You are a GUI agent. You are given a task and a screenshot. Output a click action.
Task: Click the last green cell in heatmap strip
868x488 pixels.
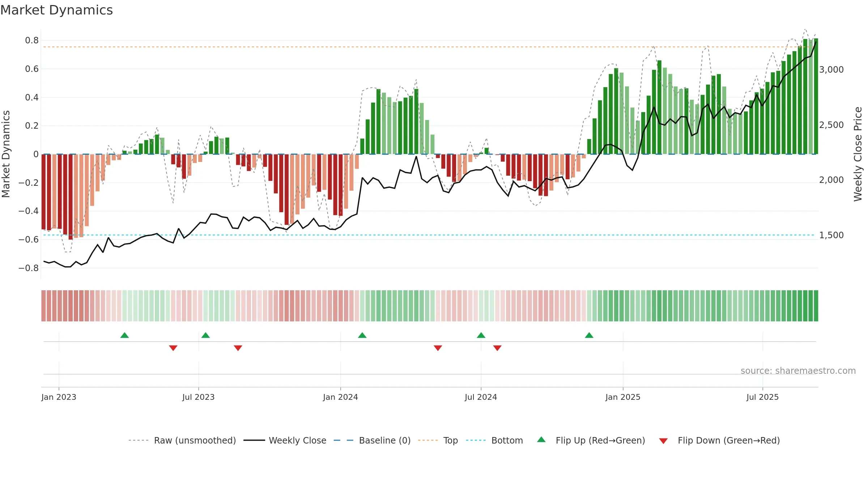click(816, 306)
